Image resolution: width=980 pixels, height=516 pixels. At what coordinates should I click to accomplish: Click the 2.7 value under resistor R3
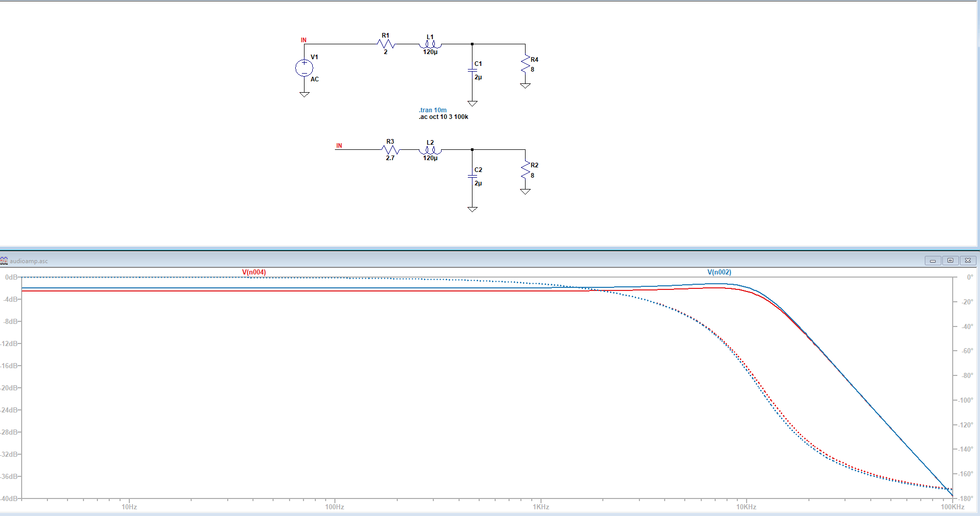point(390,158)
